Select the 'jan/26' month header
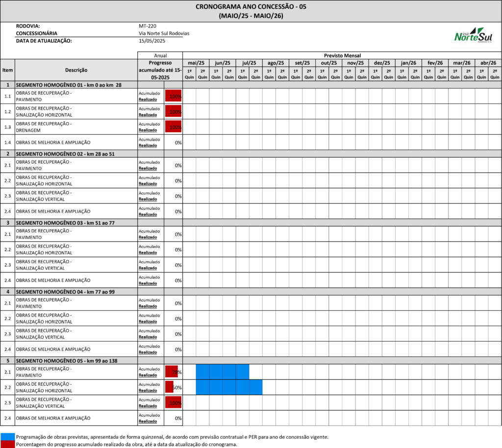The image size is (502, 448). [x=408, y=63]
